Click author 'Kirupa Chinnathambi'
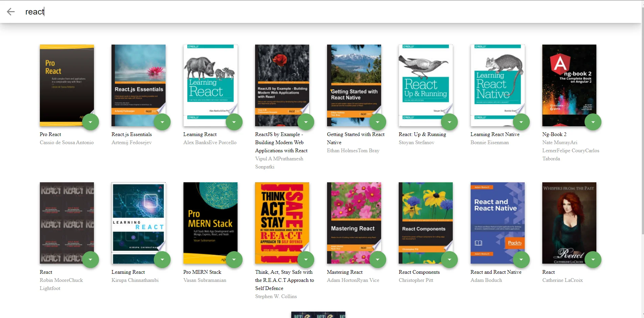 [135, 280]
